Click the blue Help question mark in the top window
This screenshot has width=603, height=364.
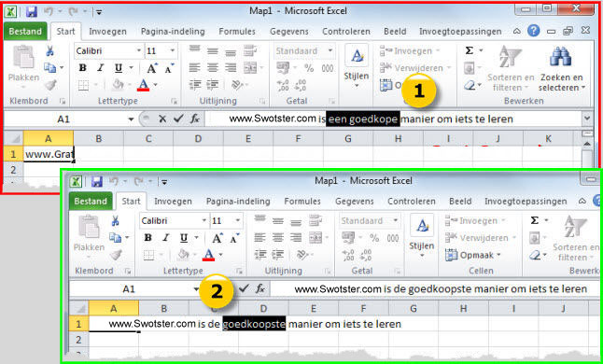533,31
